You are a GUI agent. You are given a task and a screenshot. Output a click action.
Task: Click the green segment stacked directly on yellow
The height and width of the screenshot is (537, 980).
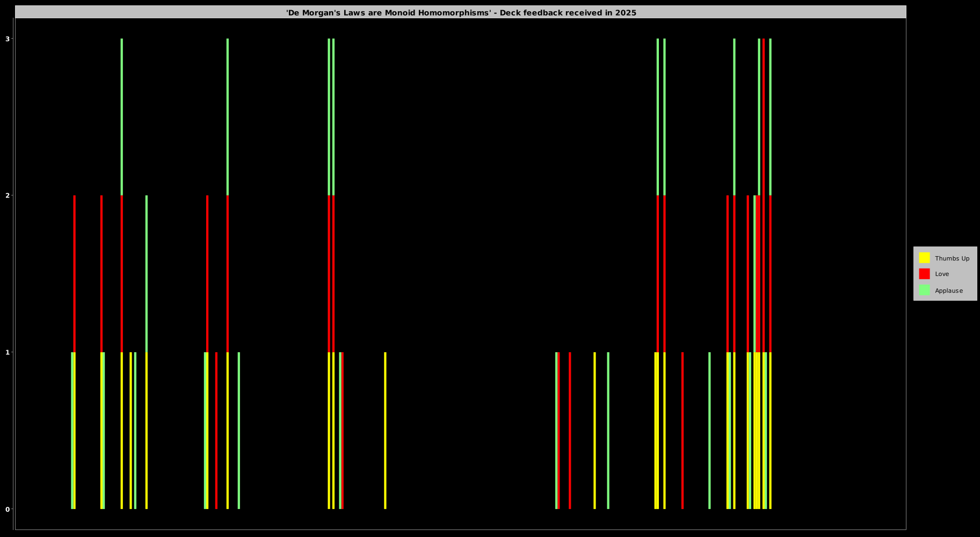coord(147,274)
